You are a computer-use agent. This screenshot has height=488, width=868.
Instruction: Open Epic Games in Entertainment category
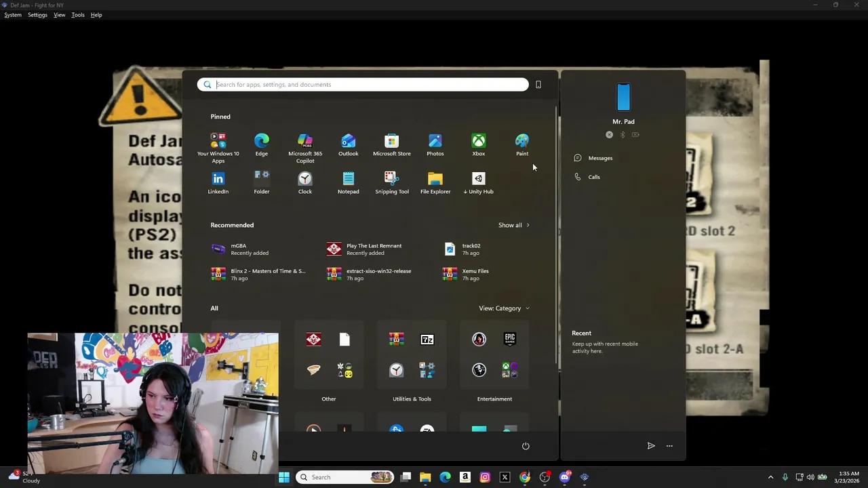click(x=510, y=339)
